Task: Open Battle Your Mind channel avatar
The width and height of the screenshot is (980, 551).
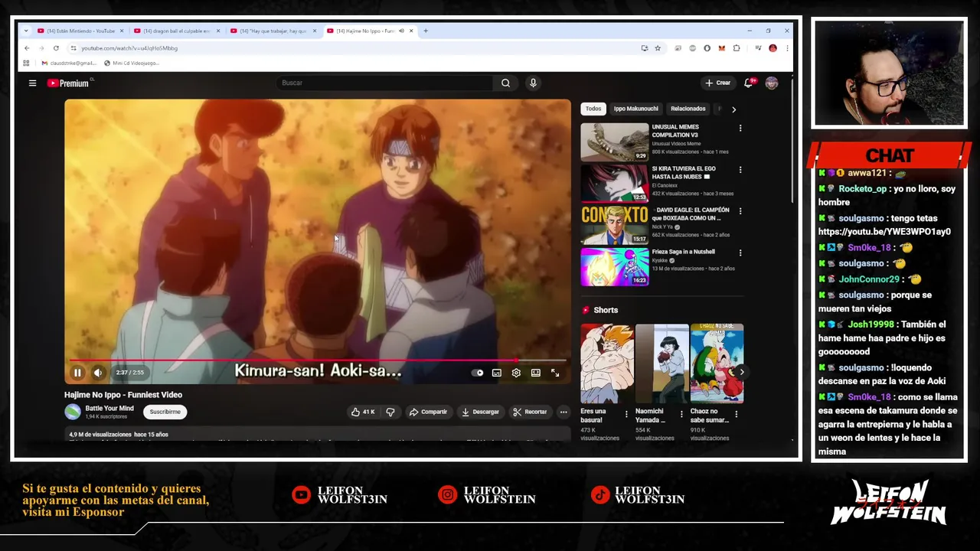Action: click(73, 412)
